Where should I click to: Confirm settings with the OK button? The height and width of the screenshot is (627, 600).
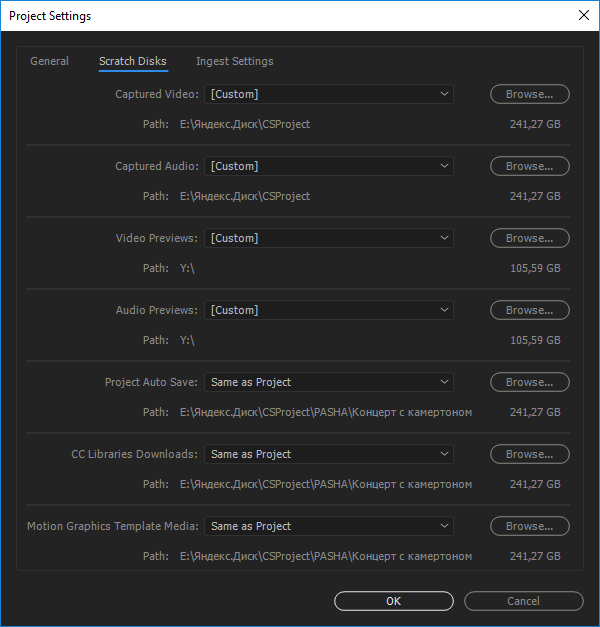[394, 601]
